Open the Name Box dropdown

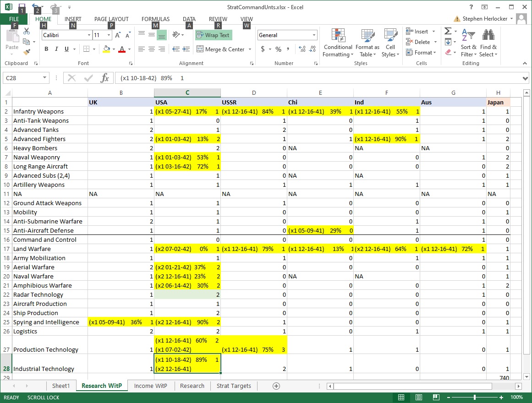coord(44,78)
